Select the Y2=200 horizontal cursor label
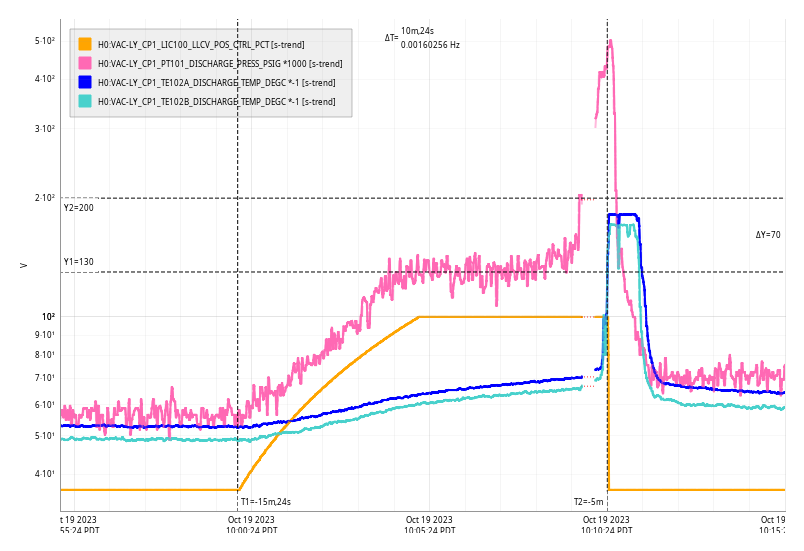This screenshot has width=804, height=551. pos(78,208)
